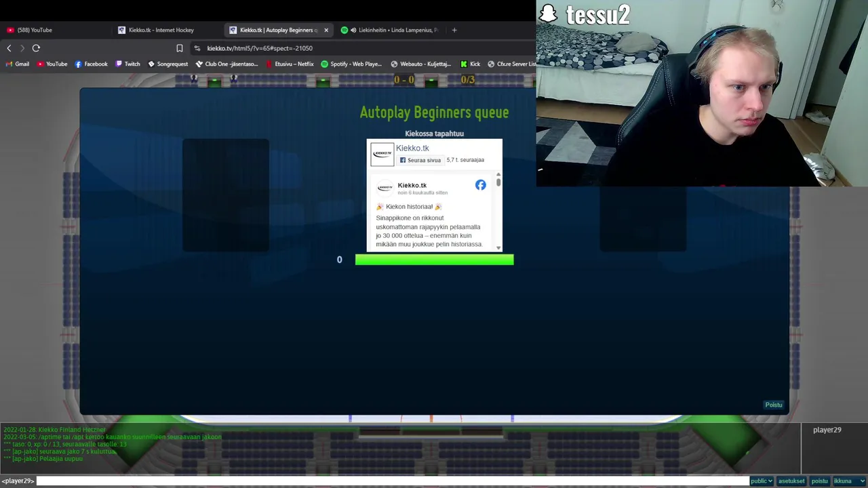Open the Twitch bookmark
This screenshot has height=488, width=868.
pos(127,64)
